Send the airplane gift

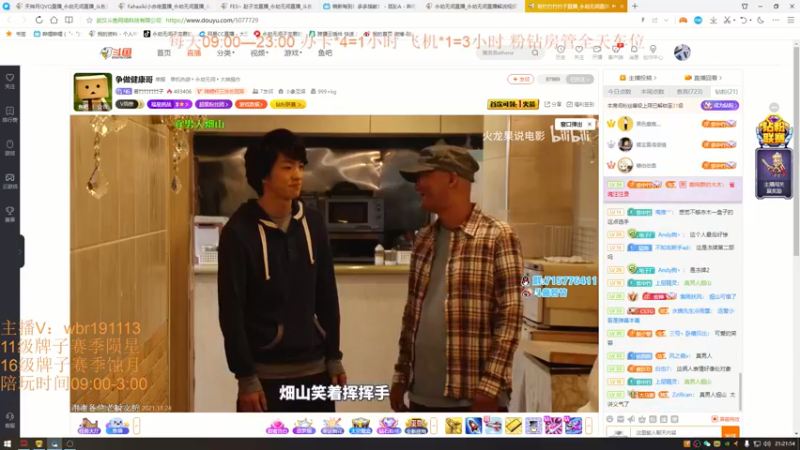pyautogui.click(x=493, y=426)
